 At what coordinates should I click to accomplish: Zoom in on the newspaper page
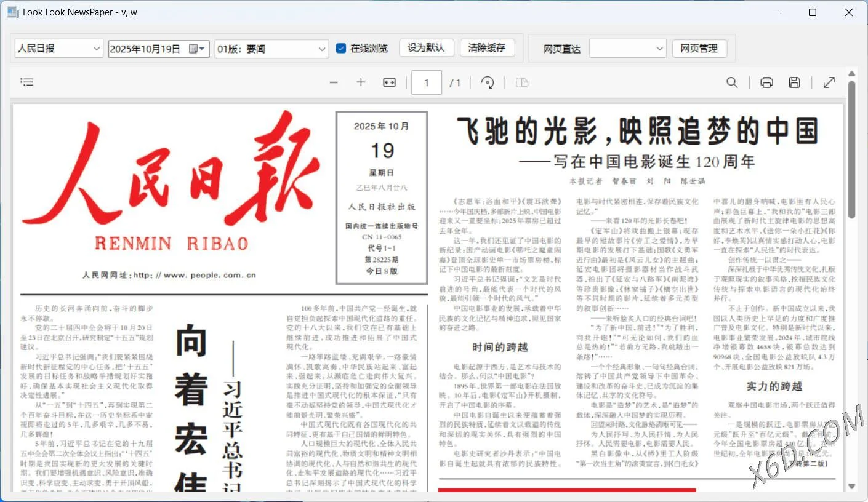point(361,82)
